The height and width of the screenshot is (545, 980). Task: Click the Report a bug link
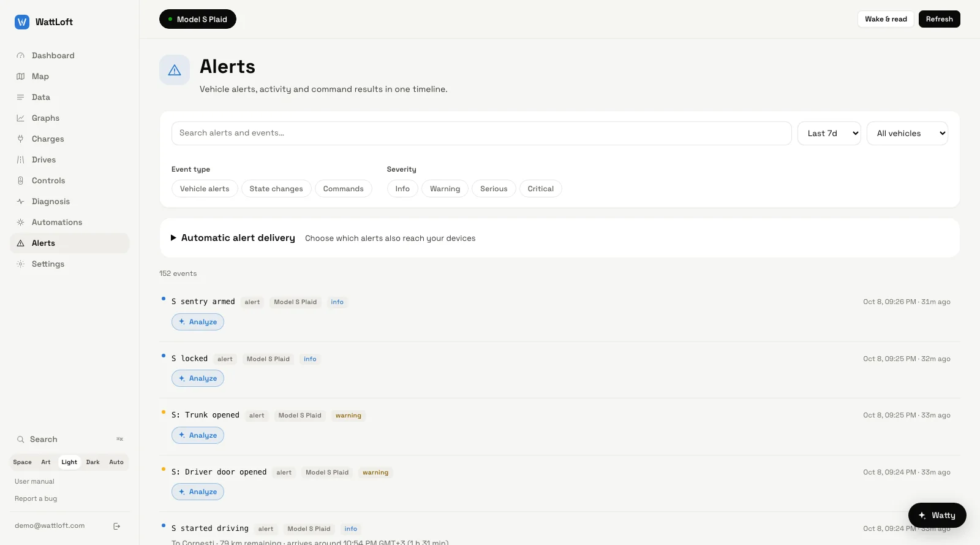(x=36, y=499)
